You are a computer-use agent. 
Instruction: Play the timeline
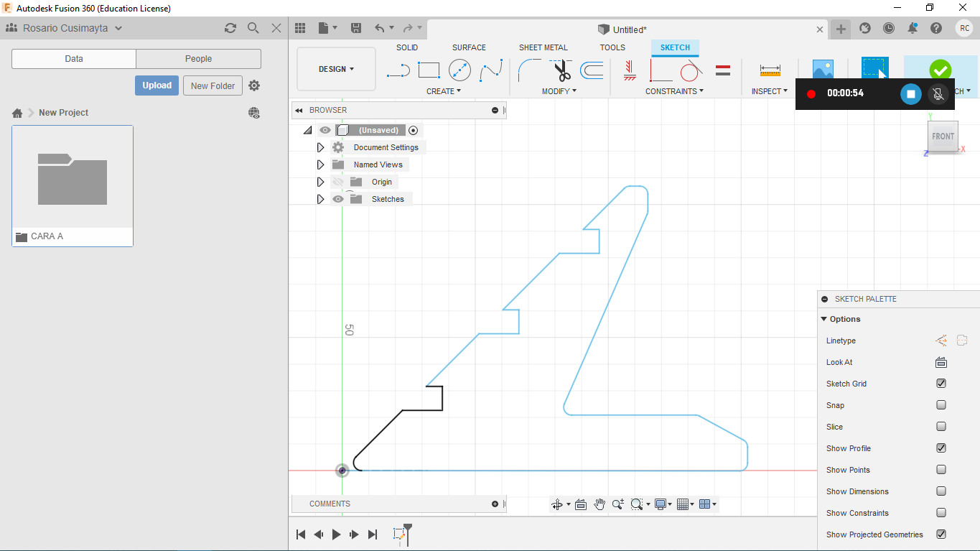[x=336, y=534]
